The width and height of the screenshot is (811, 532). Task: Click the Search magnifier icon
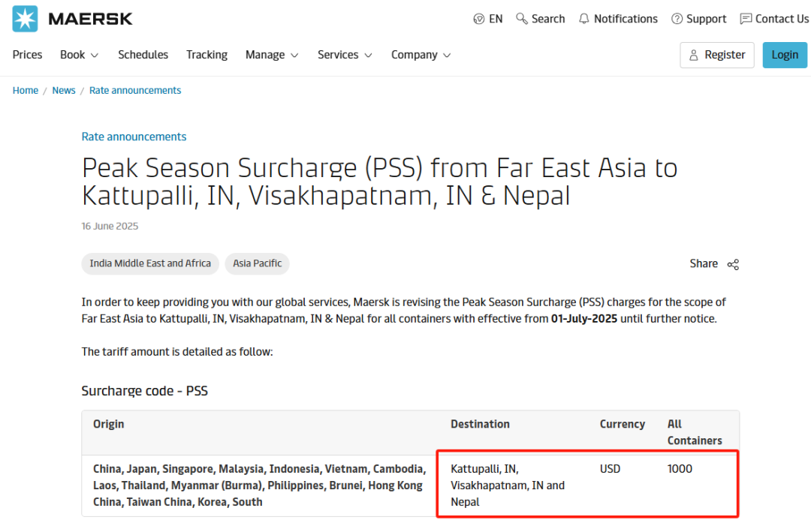pyautogui.click(x=522, y=19)
